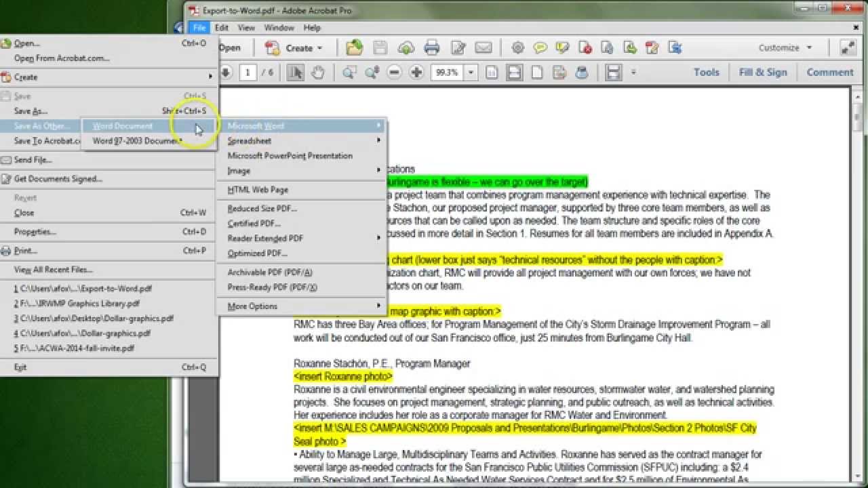
Task: Click the grayed Save disk toolbar icon
Action: 380,47
